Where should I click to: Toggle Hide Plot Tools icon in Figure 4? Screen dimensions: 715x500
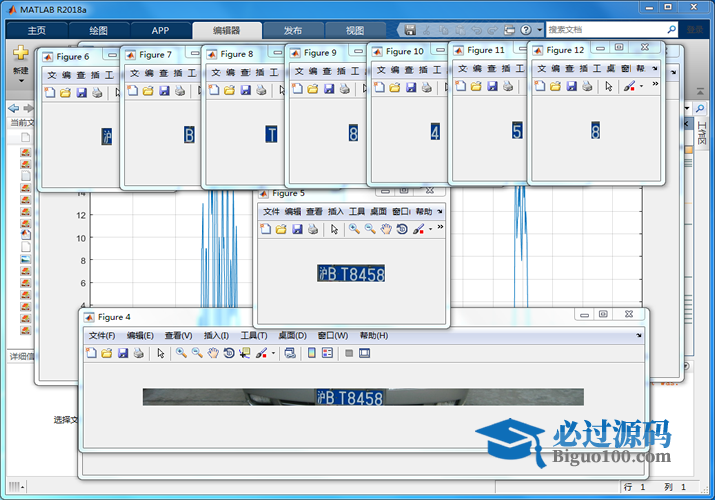(348, 353)
